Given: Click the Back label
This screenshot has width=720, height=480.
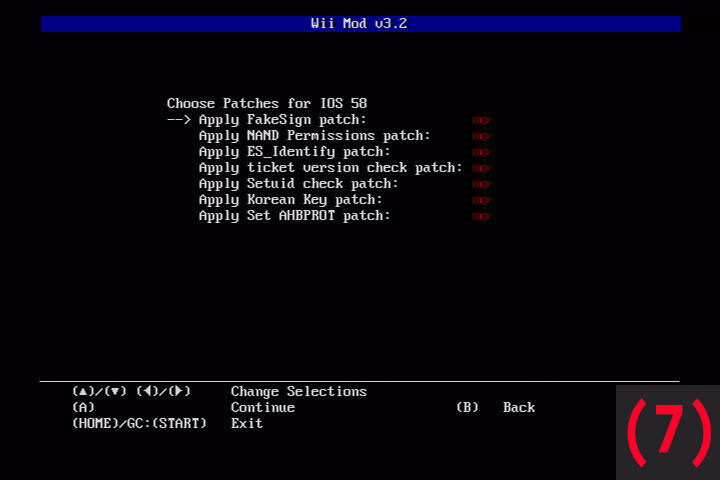Looking at the screenshot, I should (x=519, y=408).
